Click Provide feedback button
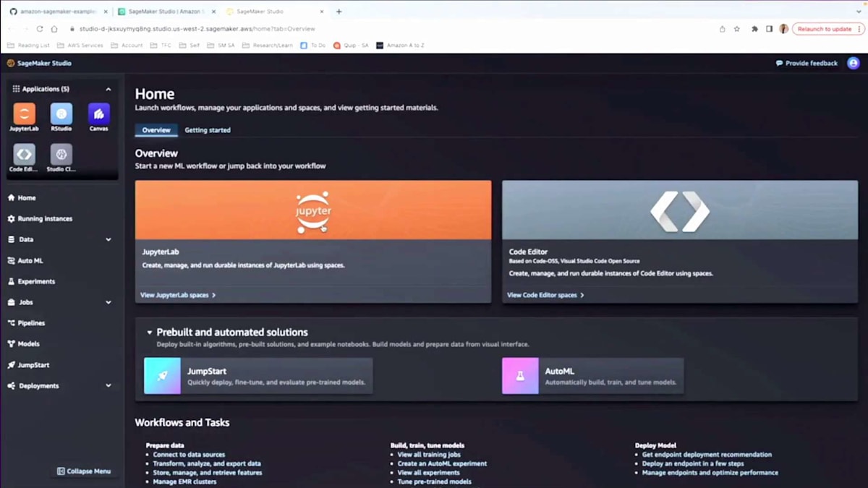 807,63
